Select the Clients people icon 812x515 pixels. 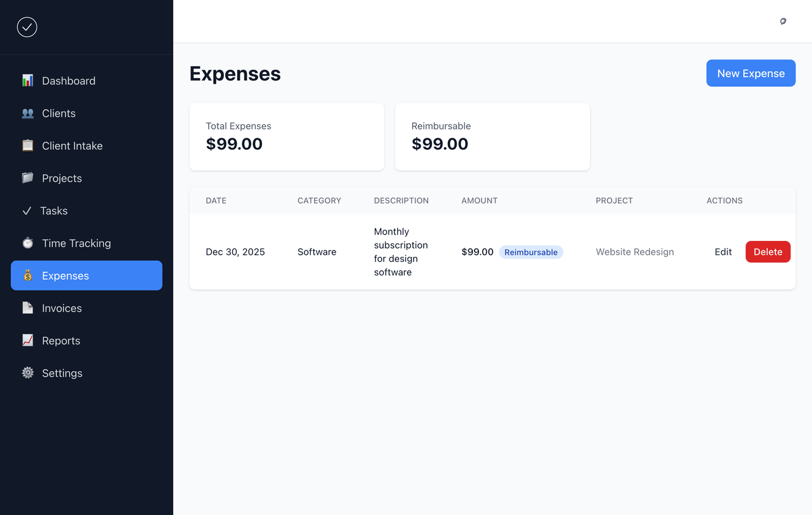[27, 113]
